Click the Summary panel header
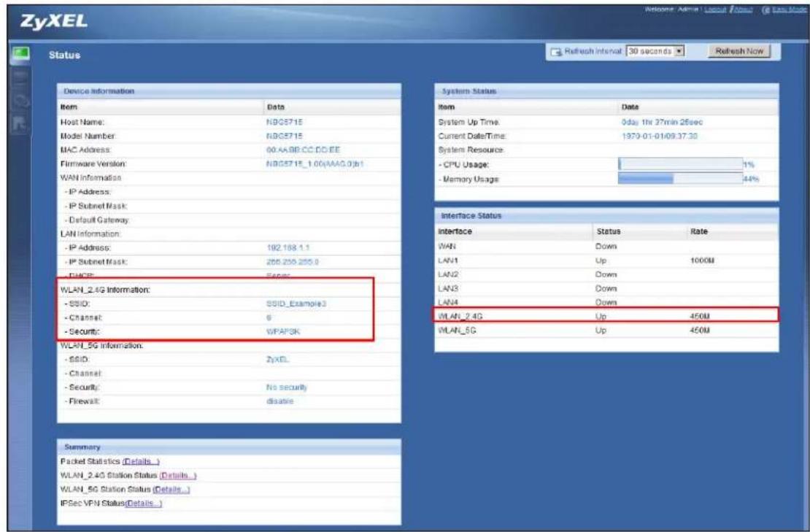Image resolution: width=810 pixels, height=532 pixels. [x=229, y=447]
